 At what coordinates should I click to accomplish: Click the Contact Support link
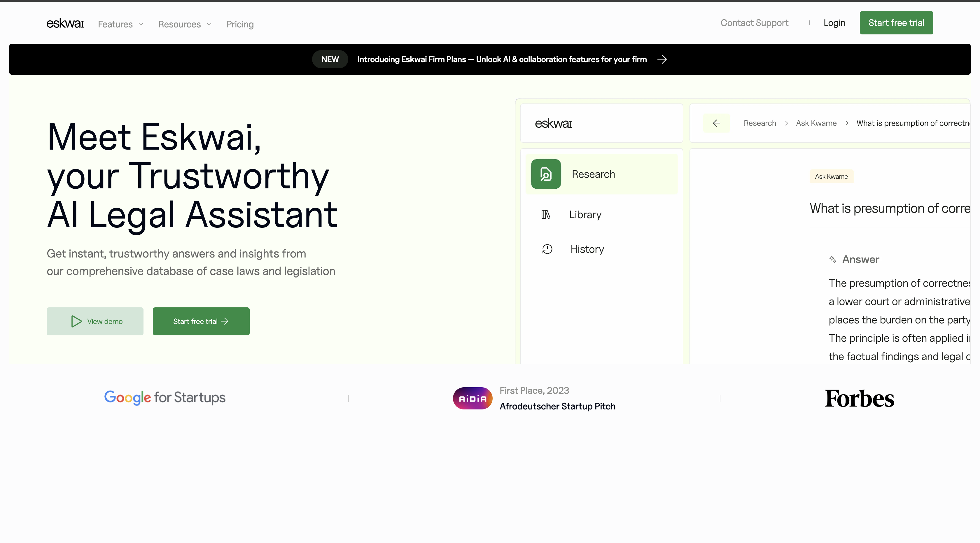[x=755, y=23]
